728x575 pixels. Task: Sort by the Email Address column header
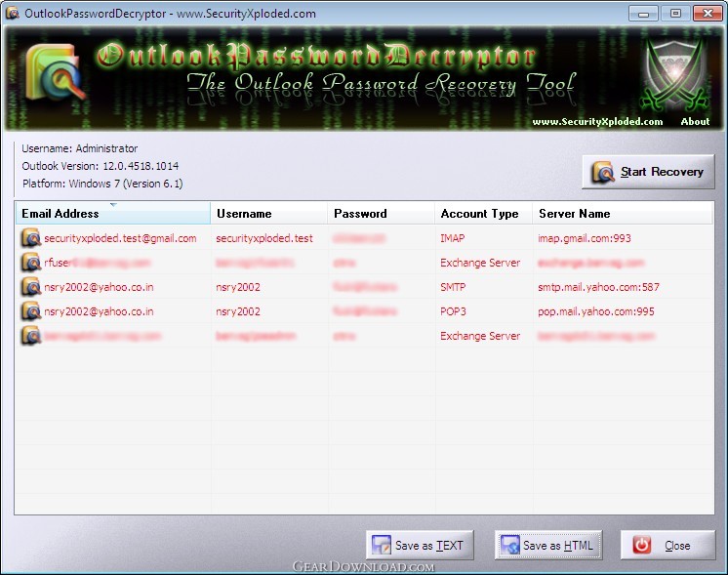click(x=113, y=214)
